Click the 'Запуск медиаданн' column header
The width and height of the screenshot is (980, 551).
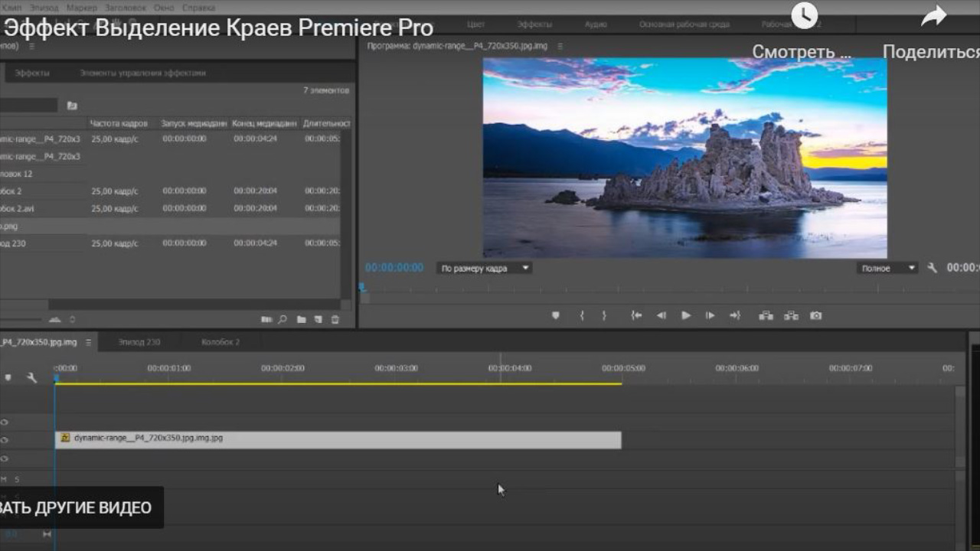point(194,123)
